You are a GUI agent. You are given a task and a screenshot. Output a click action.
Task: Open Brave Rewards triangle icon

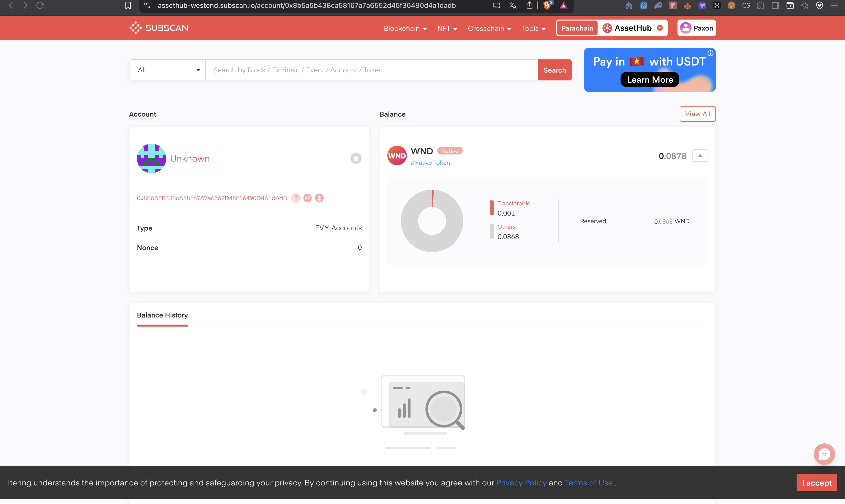563,5
